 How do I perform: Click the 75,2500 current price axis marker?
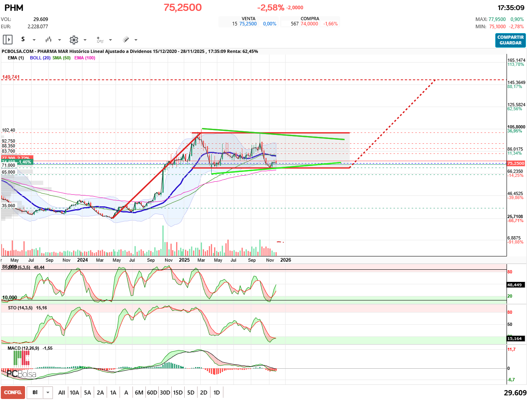pyautogui.click(x=515, y=164)
